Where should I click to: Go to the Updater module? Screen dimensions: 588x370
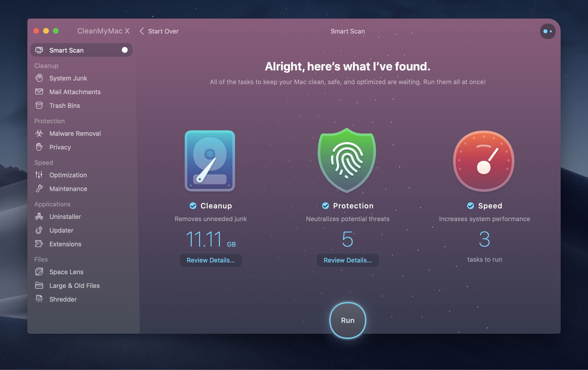point(81,230)
